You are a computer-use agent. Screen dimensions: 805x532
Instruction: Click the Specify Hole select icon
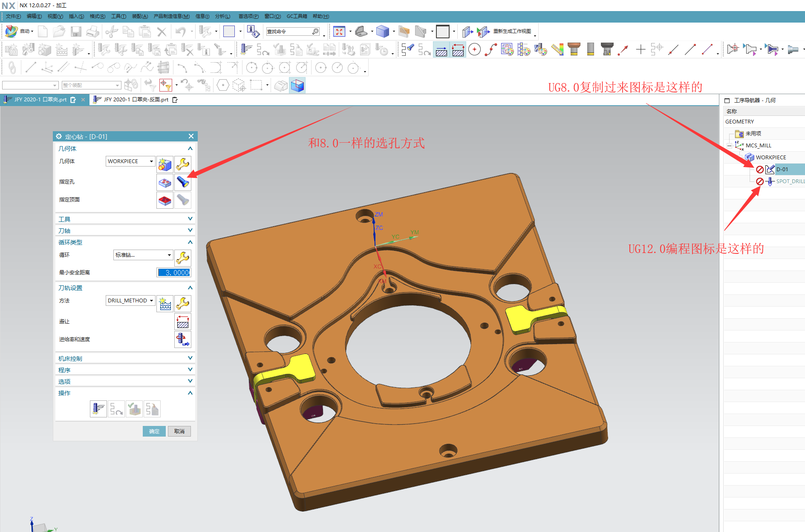coord(165,182)
